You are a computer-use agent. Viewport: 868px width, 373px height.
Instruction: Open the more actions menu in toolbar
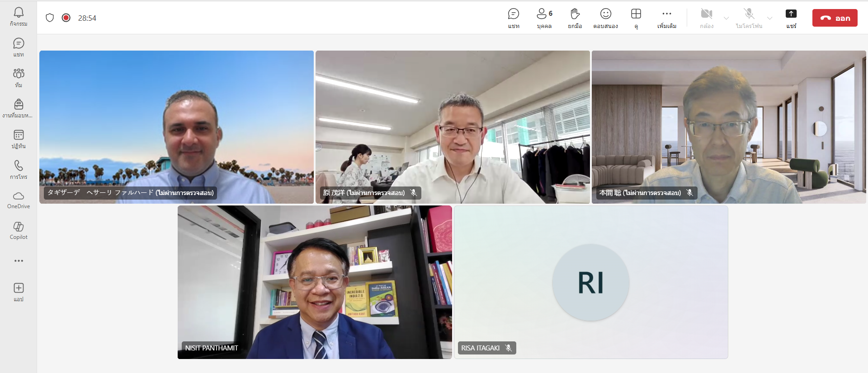point(667,18)
